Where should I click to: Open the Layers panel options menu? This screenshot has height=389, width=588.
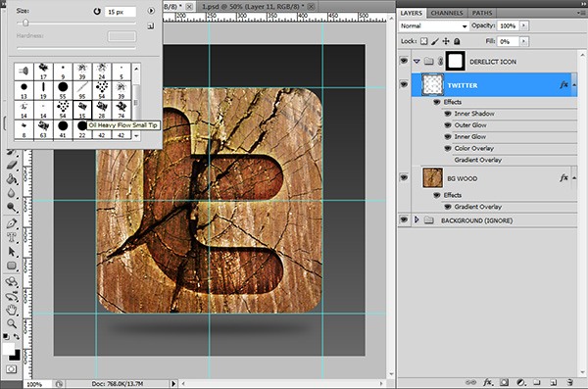click(580, 13)
